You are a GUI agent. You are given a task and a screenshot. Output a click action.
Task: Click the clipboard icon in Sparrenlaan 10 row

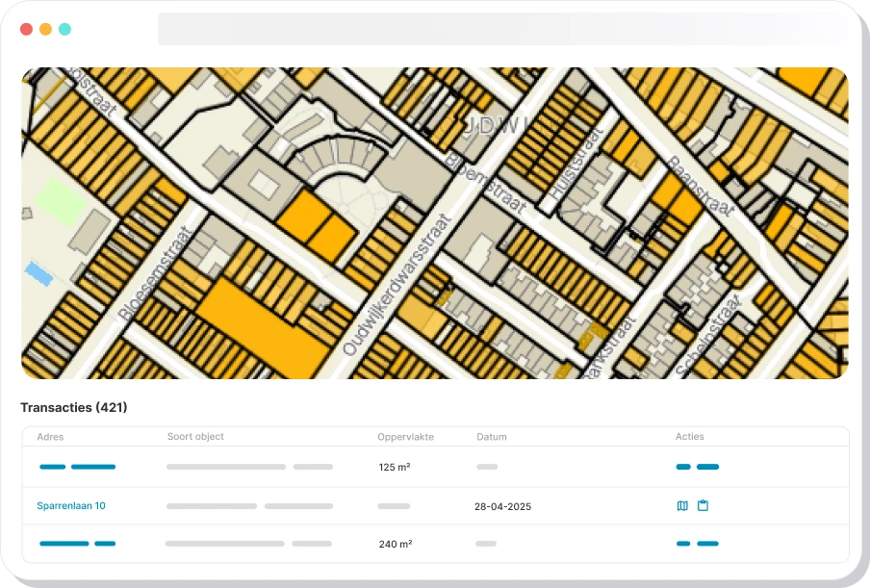pyautogui.click(x=703, y=505)
